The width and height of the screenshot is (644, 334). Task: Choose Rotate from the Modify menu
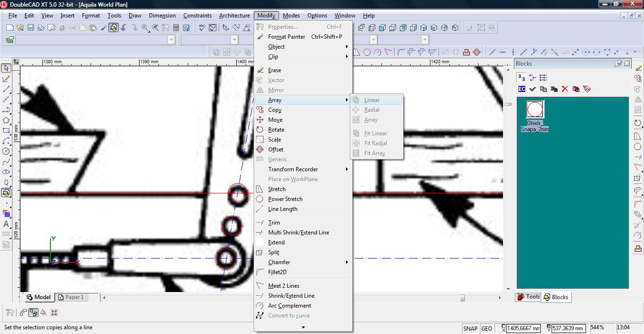tap(276, 130)
